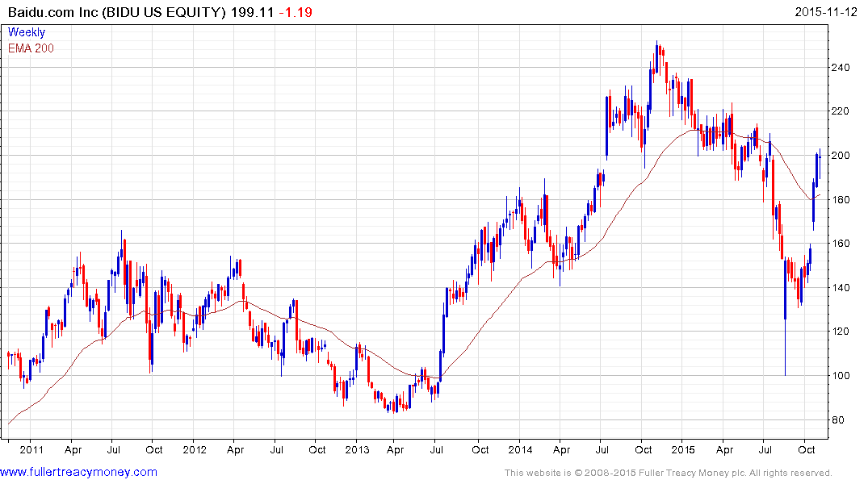Click the 180 price axis label

point(840,200)
